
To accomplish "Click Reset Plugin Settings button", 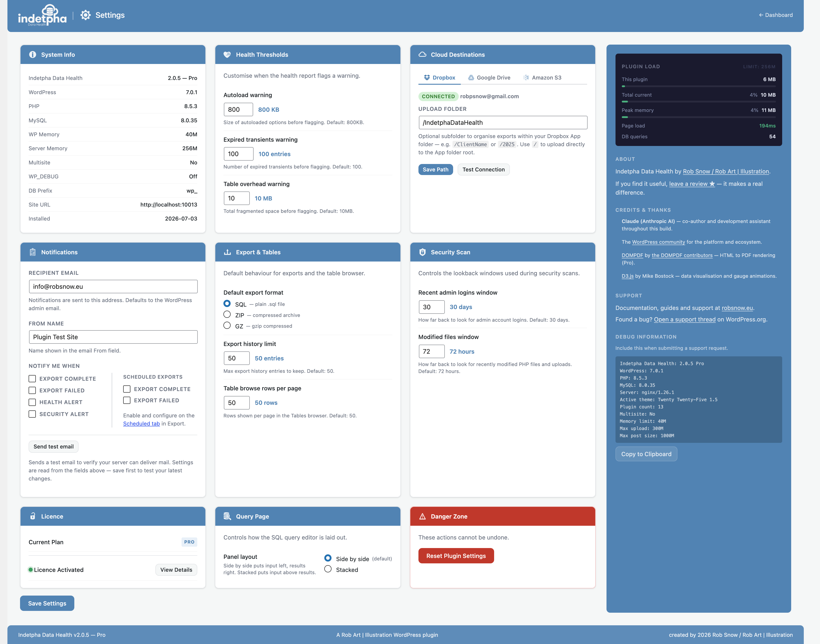I will [456, 556].
